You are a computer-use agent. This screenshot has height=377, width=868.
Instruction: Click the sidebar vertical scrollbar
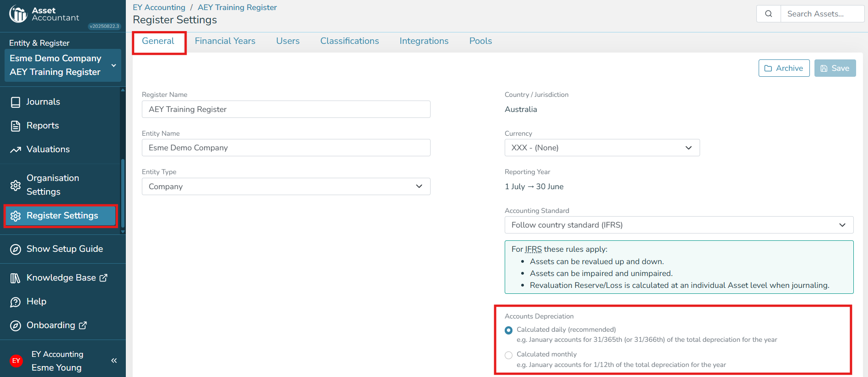(123, 194)
